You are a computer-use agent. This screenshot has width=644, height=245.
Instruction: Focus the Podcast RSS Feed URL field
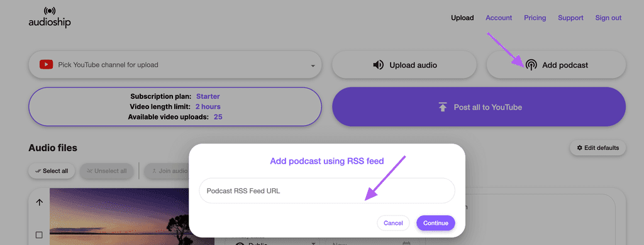pyautogui.click(x=327, y=191)
